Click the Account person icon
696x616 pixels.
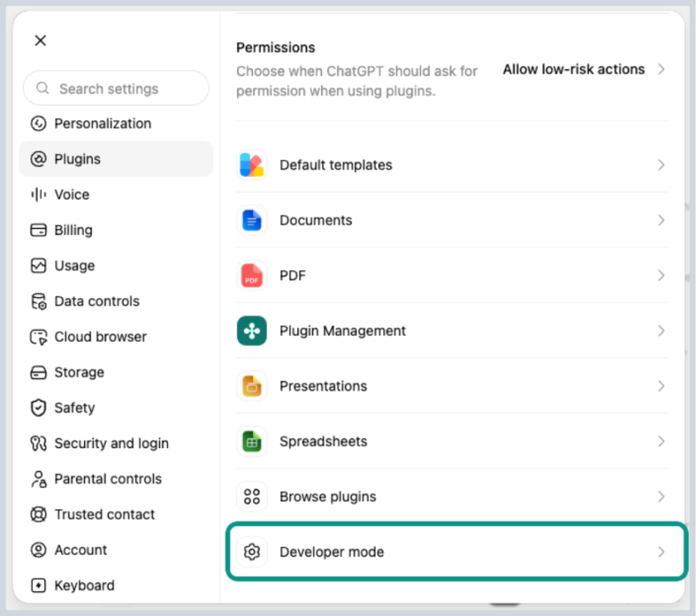[39, 550]
